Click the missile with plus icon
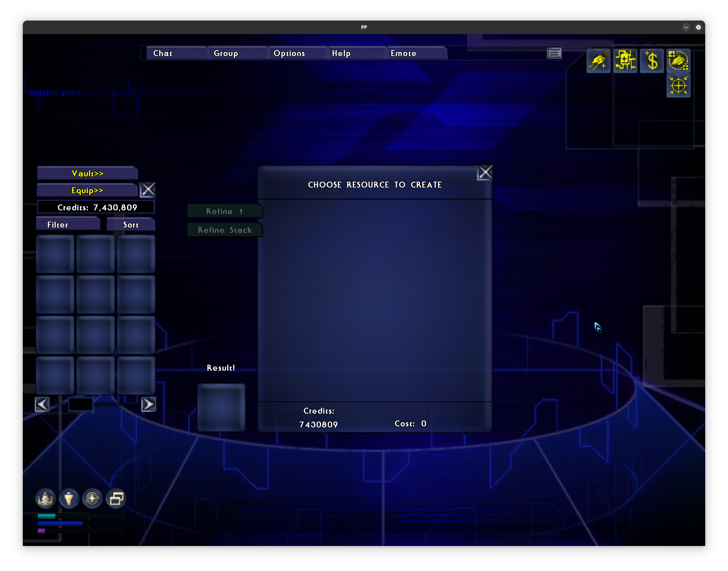Image resolution: width=728 pixels, height=571 pixels. pyautogui.click(x=598, y=61)
